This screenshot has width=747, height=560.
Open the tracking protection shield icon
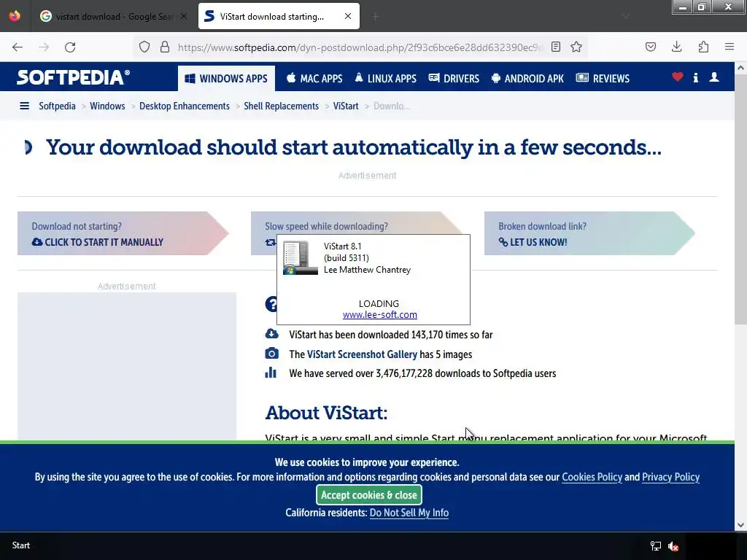pyautogui.click(x=144, y=47)
